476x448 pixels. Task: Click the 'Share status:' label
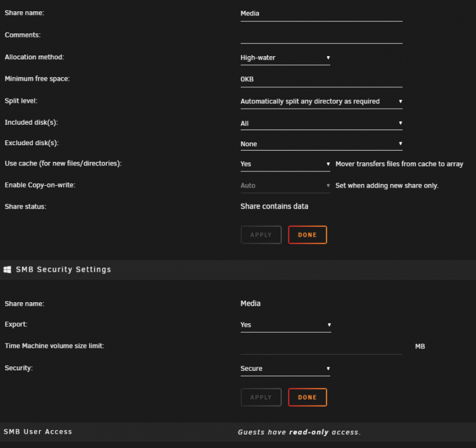(26, 207)
